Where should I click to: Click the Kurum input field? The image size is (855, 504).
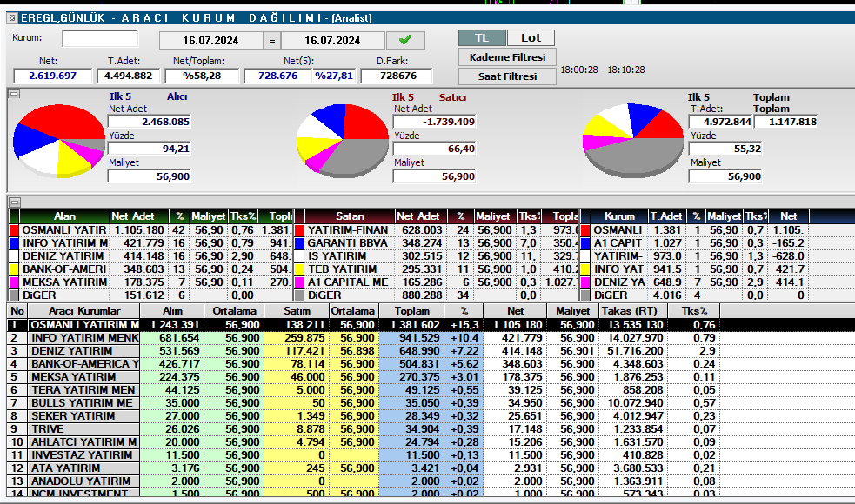pos(100,39)
